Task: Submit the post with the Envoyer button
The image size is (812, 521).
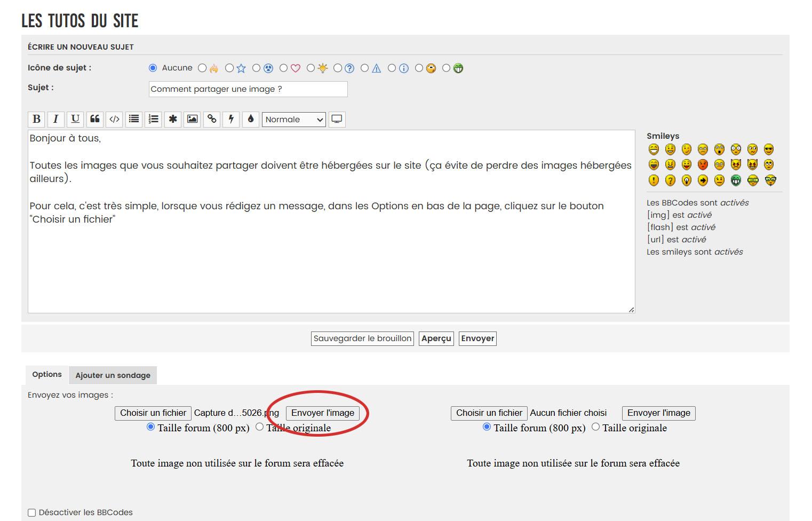Action: pyautogui.click(x=477, y=338)
